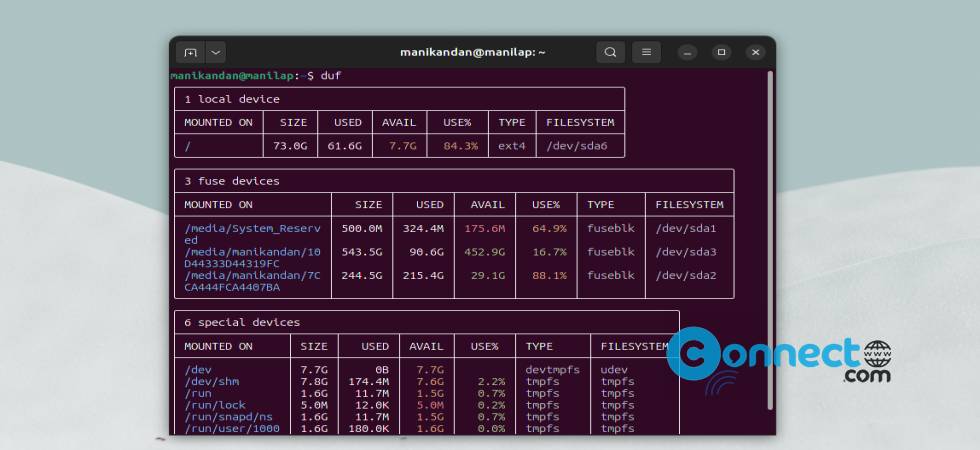Viewport: 980px width, 450px height.
Task: Click the 16.7% usage value
Action: [549, 252]
